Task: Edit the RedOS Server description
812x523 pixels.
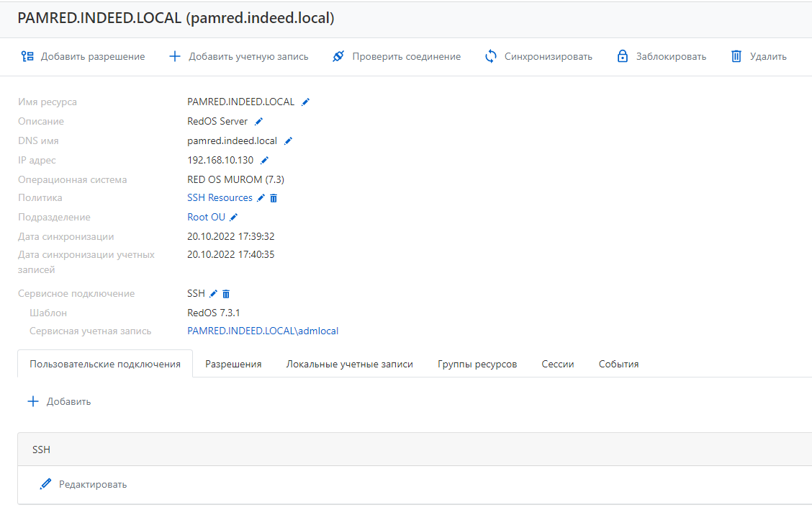Action: [x=259, y=122]
